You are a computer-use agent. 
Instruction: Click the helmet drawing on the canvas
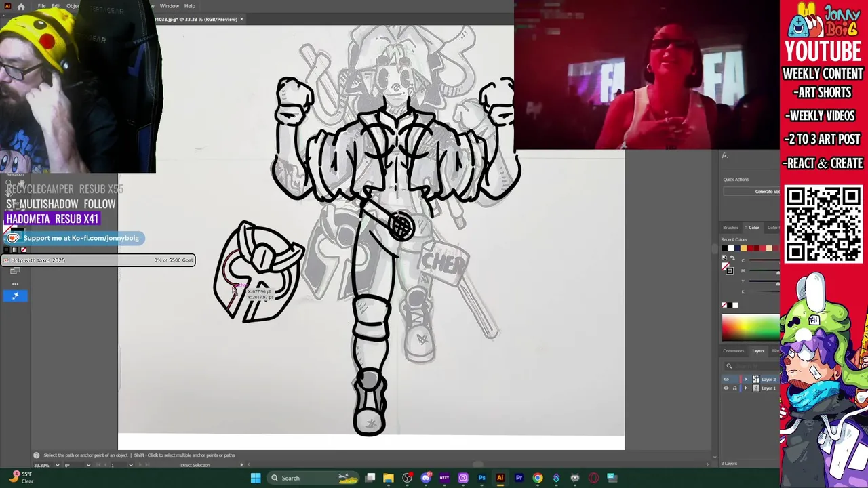[x=258, y=271]
